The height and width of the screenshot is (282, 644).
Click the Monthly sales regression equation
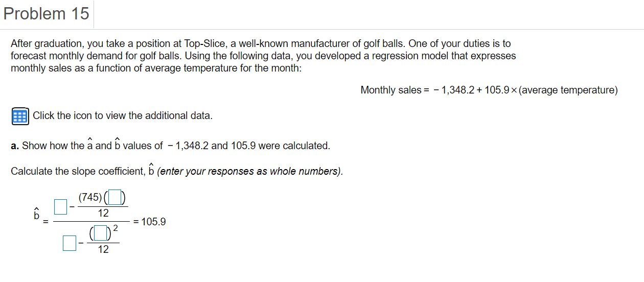(x=489, y=90)
